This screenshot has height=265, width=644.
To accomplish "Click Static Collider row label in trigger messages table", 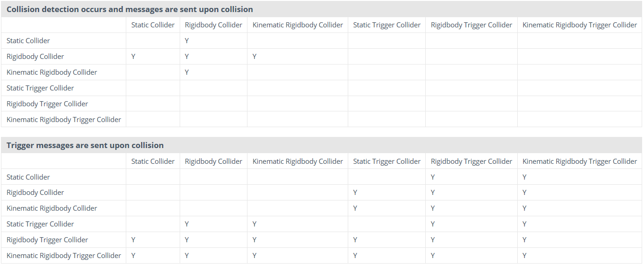I will [28, 177].
